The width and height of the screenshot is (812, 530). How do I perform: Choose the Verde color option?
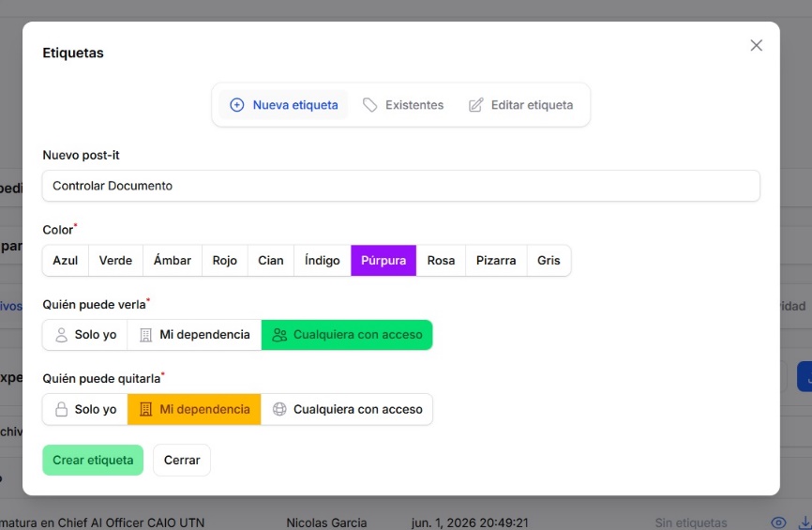tap(115, 261)
